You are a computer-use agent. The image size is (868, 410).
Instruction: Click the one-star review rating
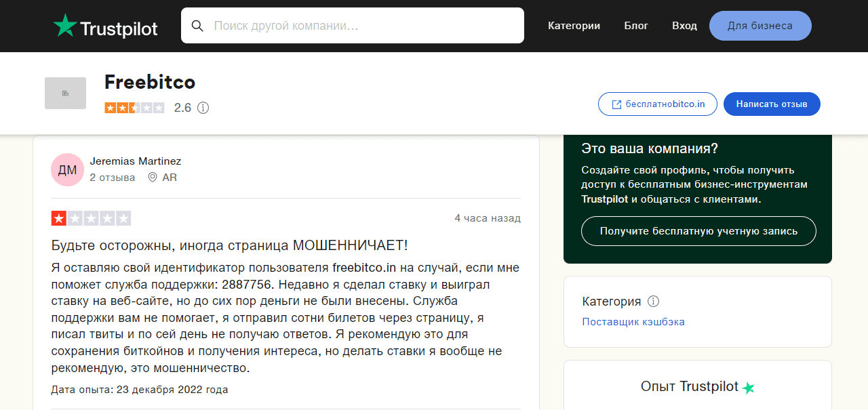coord(91,218)
